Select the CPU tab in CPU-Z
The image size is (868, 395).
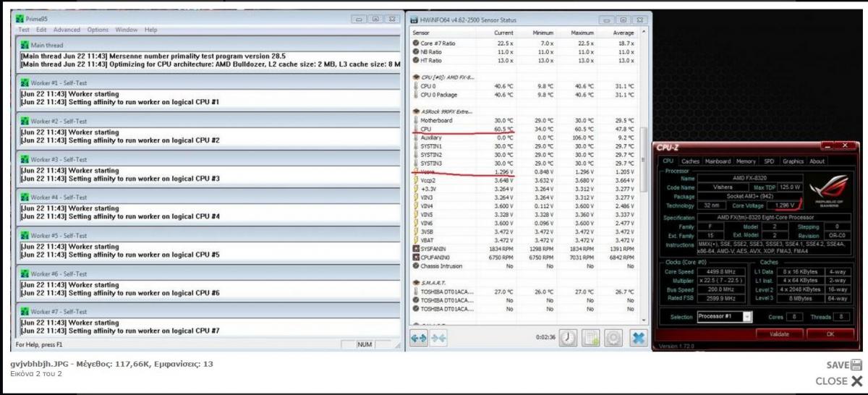click(x=668, y=161)
